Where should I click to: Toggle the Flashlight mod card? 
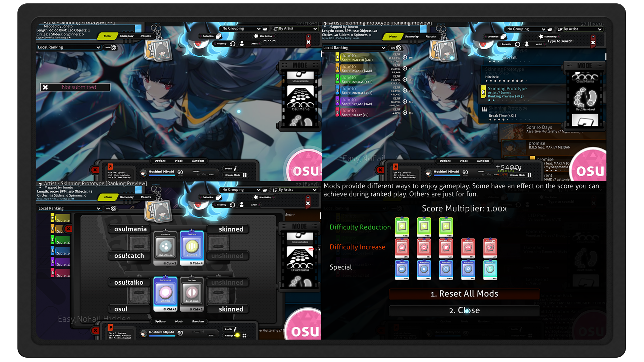click(490, 248)
